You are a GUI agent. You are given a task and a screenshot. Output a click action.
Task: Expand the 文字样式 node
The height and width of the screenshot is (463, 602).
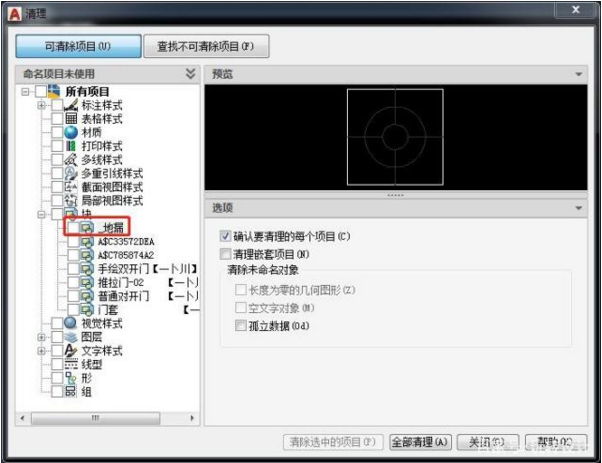point(41,351)
